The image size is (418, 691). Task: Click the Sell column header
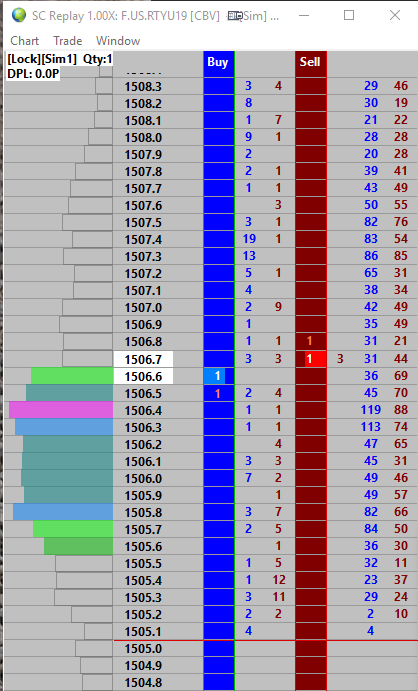[x=311, y=62]
